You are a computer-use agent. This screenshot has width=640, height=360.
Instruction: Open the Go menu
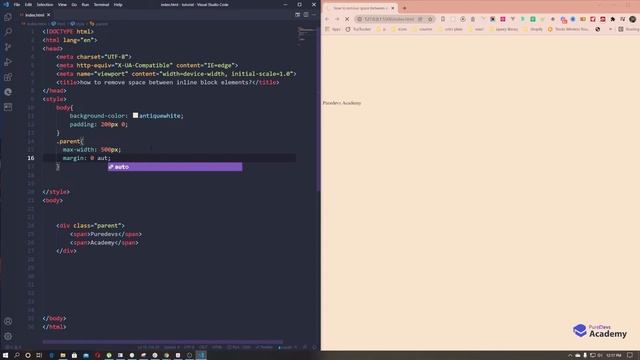(74, 4)
